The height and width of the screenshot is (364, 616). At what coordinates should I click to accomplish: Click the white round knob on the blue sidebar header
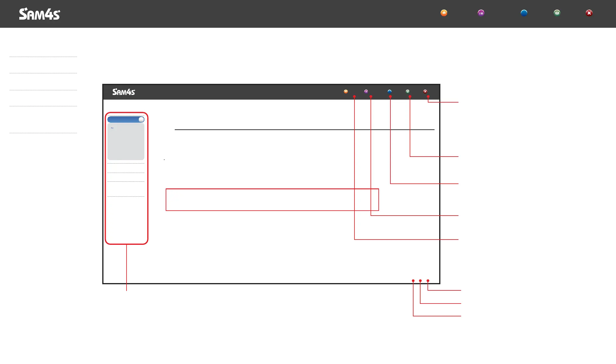click(x=141, y=119)
